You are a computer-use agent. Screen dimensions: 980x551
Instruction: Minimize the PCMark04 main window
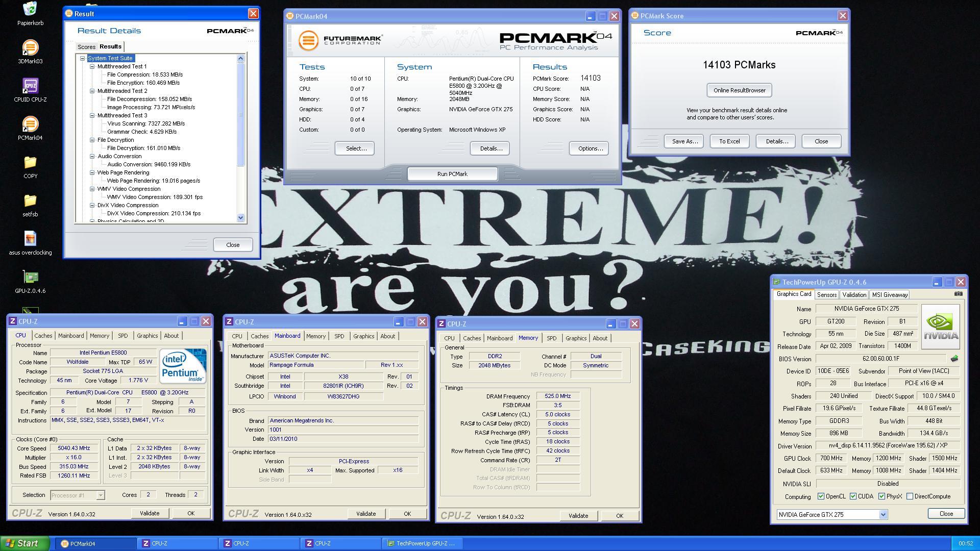coord(590,16)
